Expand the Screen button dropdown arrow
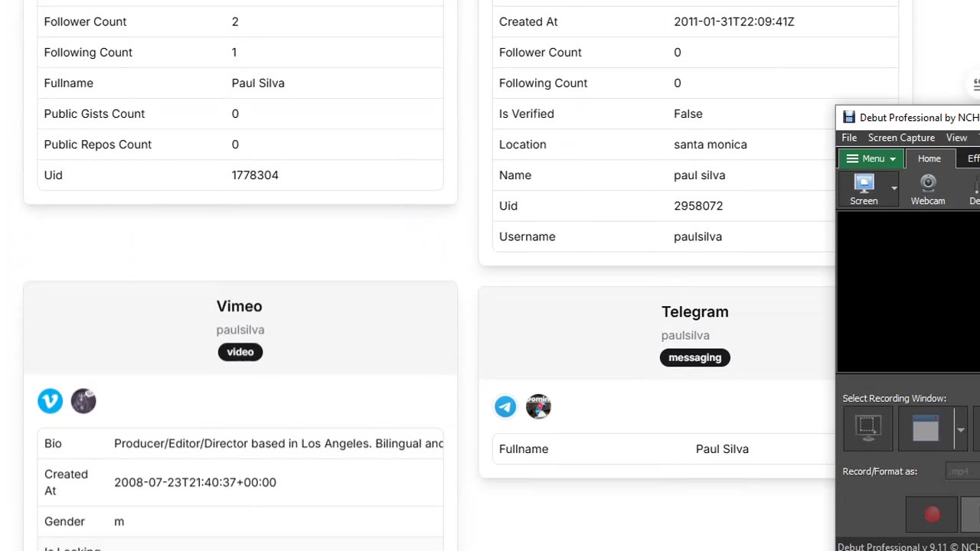Viewport: 980px width, 551px height. [x=893, y=189]
